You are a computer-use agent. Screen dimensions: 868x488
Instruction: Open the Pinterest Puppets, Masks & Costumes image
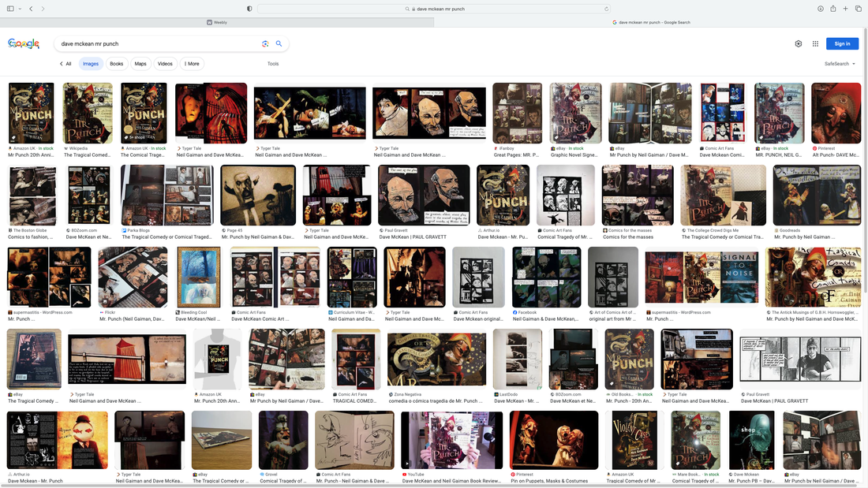tap(554, 440)
